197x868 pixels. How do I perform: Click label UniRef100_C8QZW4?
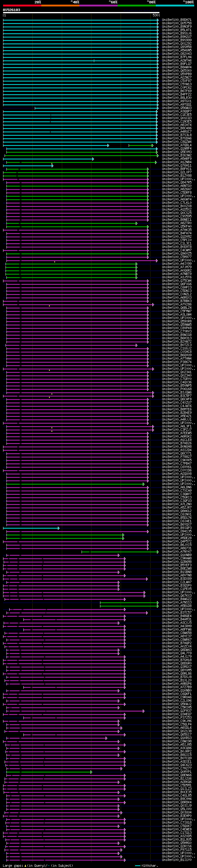click(x=177, y=142)
